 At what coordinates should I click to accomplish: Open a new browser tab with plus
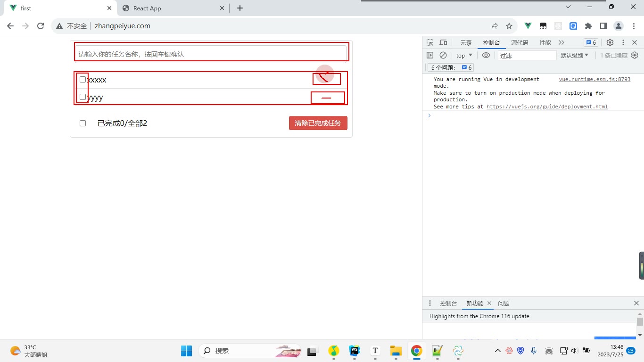point(240,8)
